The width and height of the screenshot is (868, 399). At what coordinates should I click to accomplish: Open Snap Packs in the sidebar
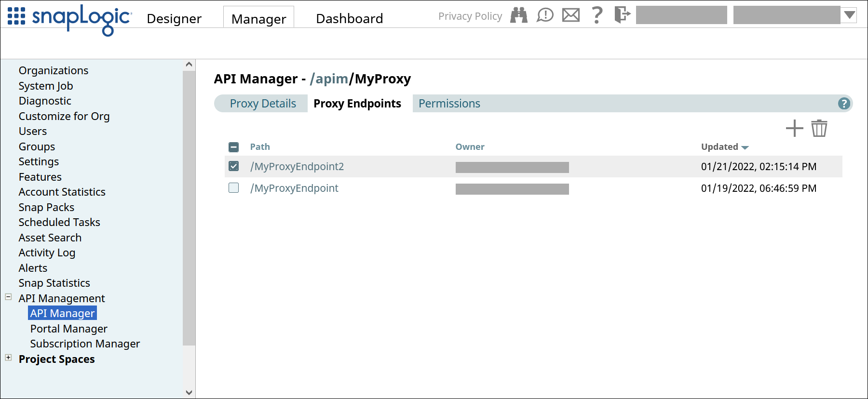46,207
